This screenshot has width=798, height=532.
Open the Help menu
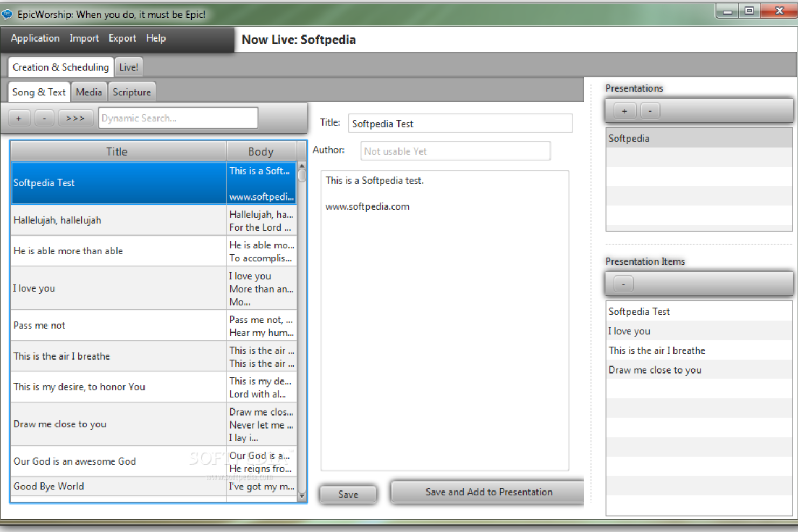(x=156, y=38)
